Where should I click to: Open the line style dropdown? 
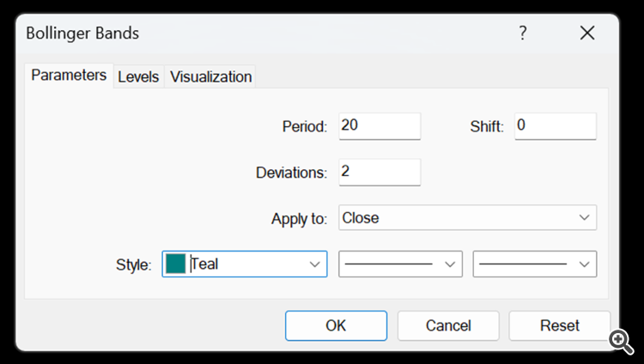[400, 264]
